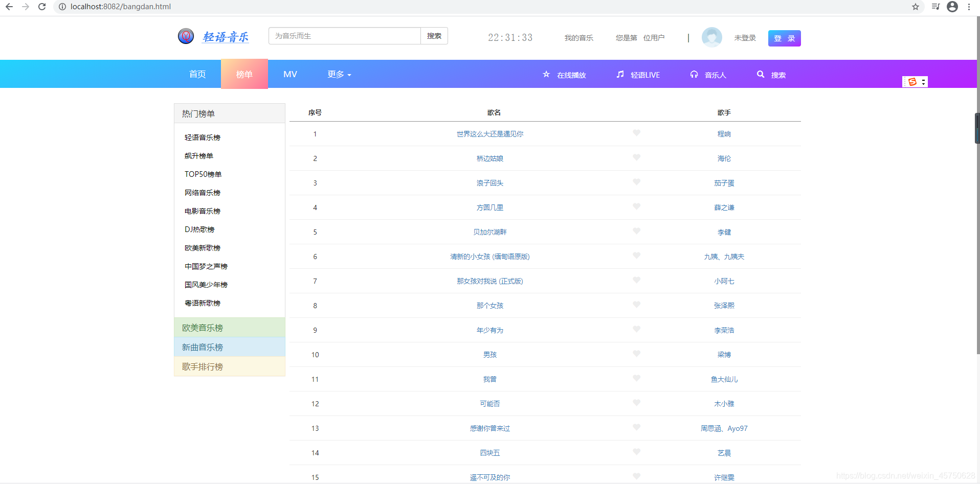Like song 可能否 with heart
Viewport: 980px width, 485px height.
point(636,403)
